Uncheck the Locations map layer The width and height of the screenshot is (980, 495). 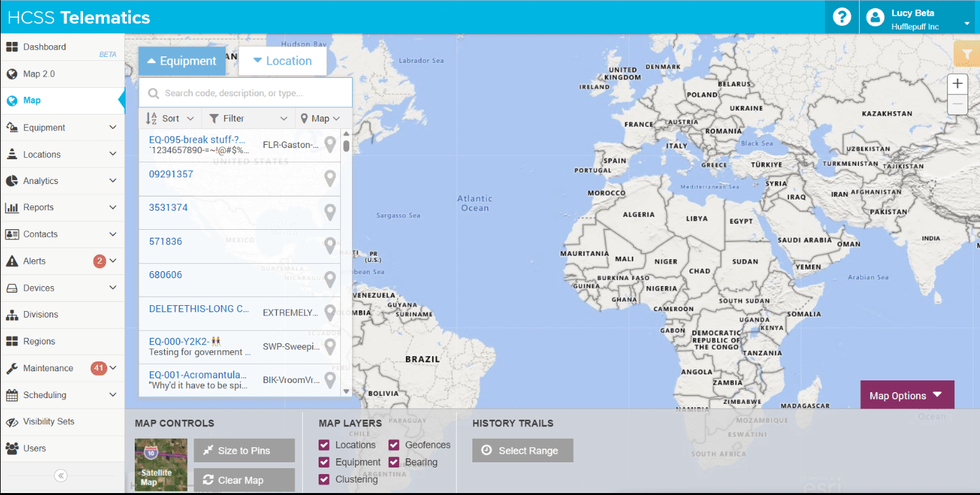[x=324, y=445]
